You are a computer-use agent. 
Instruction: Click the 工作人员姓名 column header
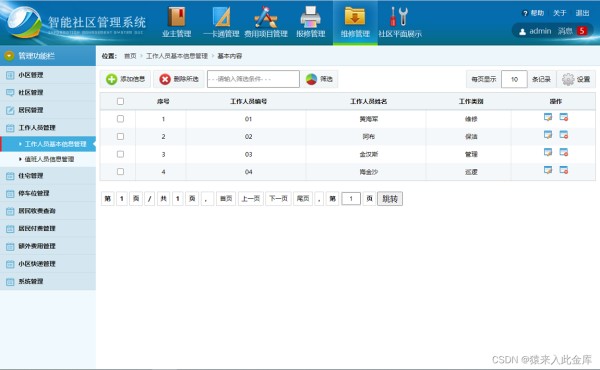coord(368,101)
